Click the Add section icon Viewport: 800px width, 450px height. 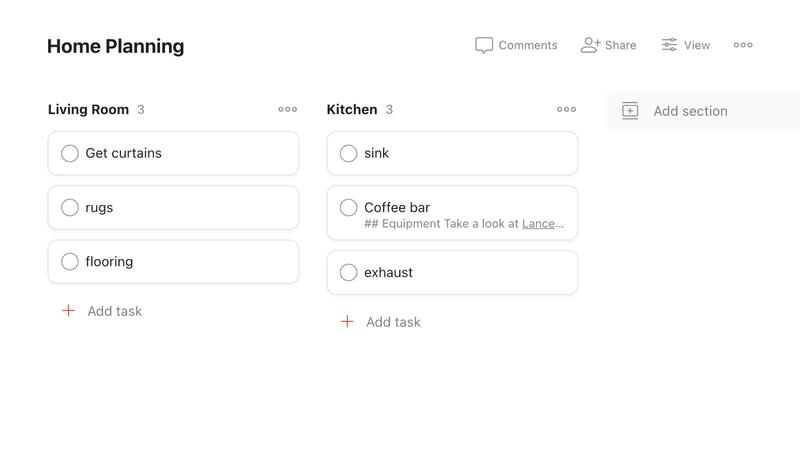coord(630,111)
